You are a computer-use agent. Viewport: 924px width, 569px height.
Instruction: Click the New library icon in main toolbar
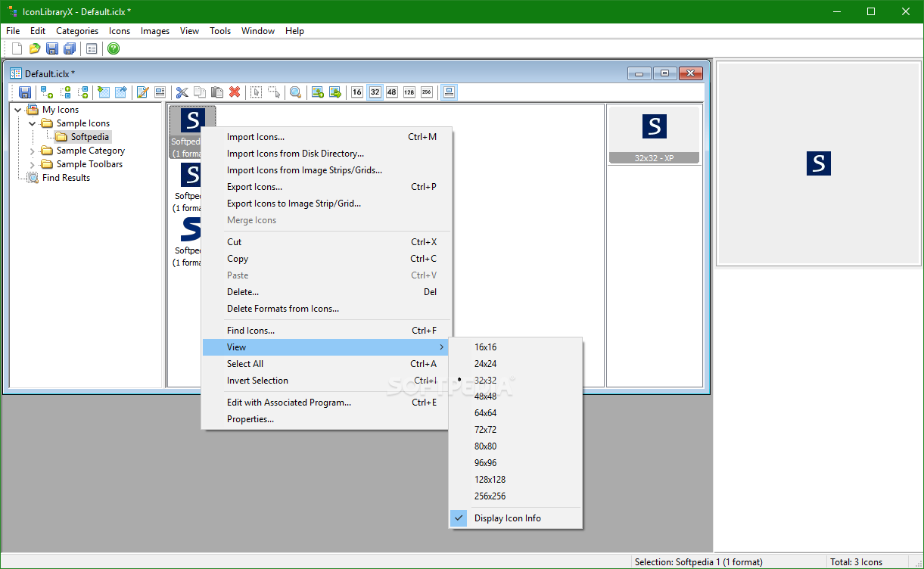(x=17, y=48)
